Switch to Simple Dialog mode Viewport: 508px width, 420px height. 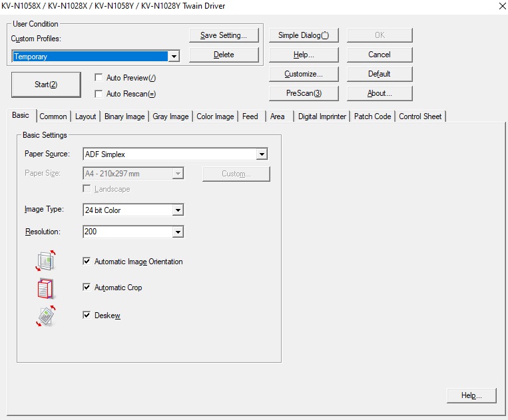(x=304, y=35)
